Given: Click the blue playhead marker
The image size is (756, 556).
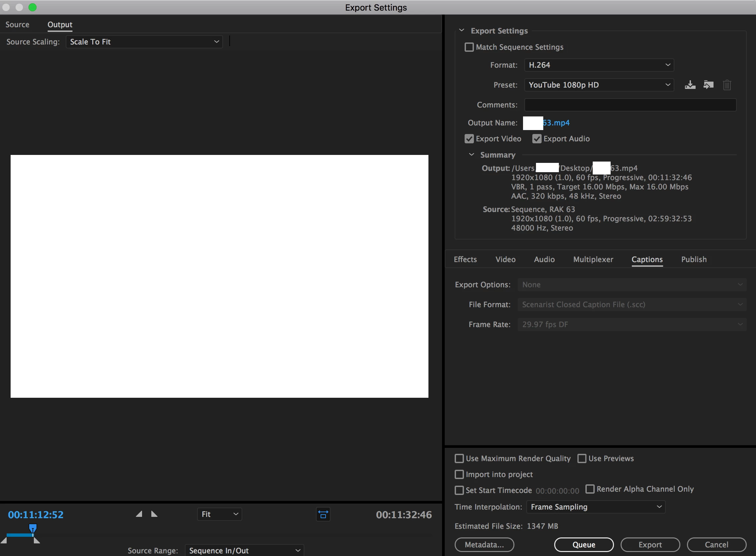Looking at the screenshot, I should click(33, 528).
